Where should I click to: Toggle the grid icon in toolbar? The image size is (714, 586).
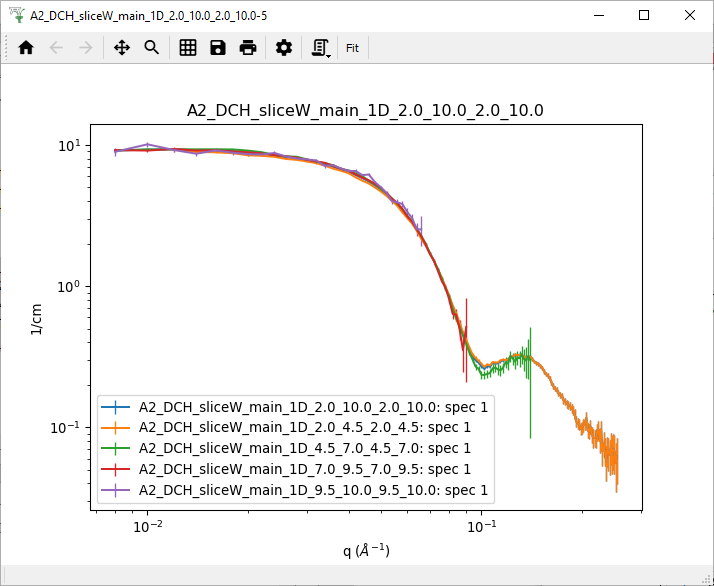click(188, 47)
